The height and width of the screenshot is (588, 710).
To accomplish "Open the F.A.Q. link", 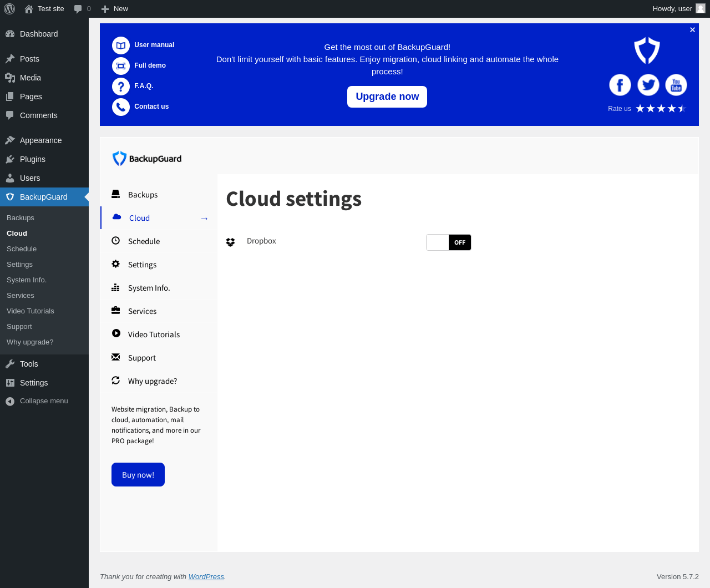I will click(x=144, y=86).
